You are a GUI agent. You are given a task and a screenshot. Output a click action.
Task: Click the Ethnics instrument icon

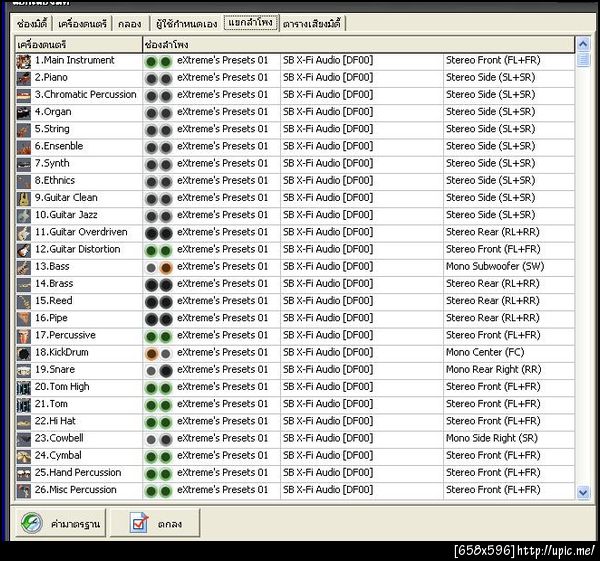24,181
